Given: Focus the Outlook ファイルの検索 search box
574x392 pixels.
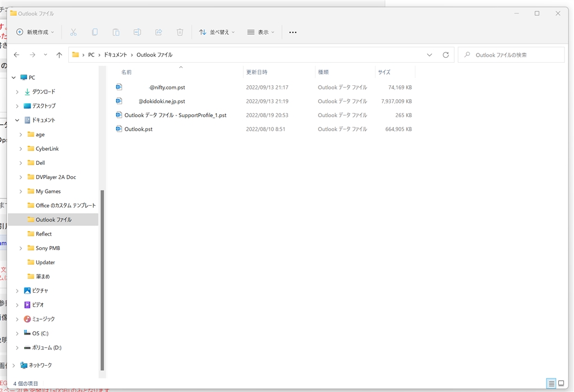Looking at the screenshot, I should (x=511, y=55).
